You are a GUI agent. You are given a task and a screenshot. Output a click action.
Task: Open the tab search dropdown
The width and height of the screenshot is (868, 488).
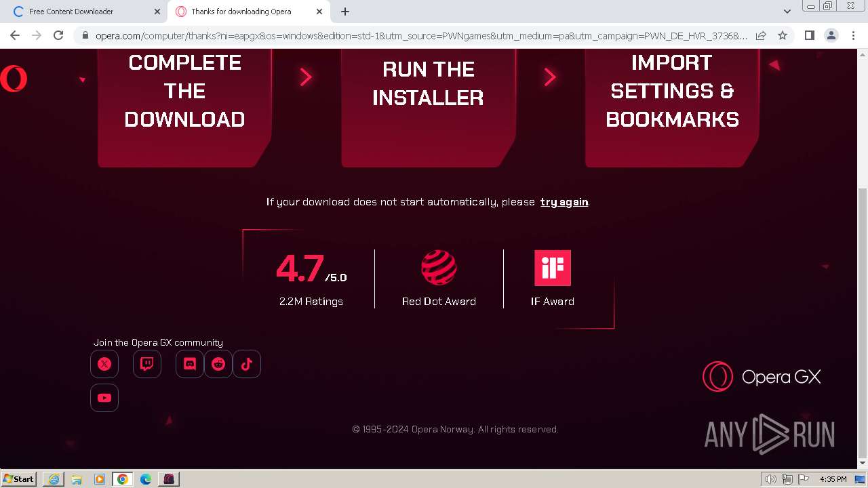click(787, 12)
